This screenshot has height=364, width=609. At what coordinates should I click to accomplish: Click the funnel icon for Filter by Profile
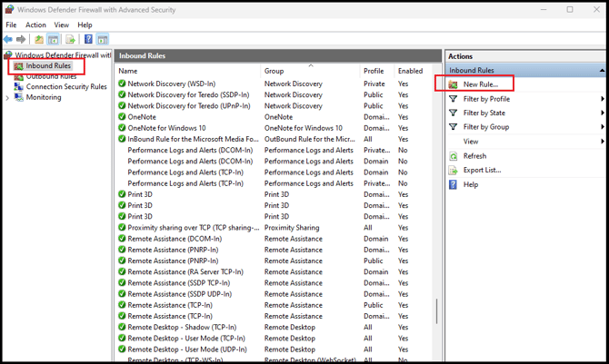[454, 99]
